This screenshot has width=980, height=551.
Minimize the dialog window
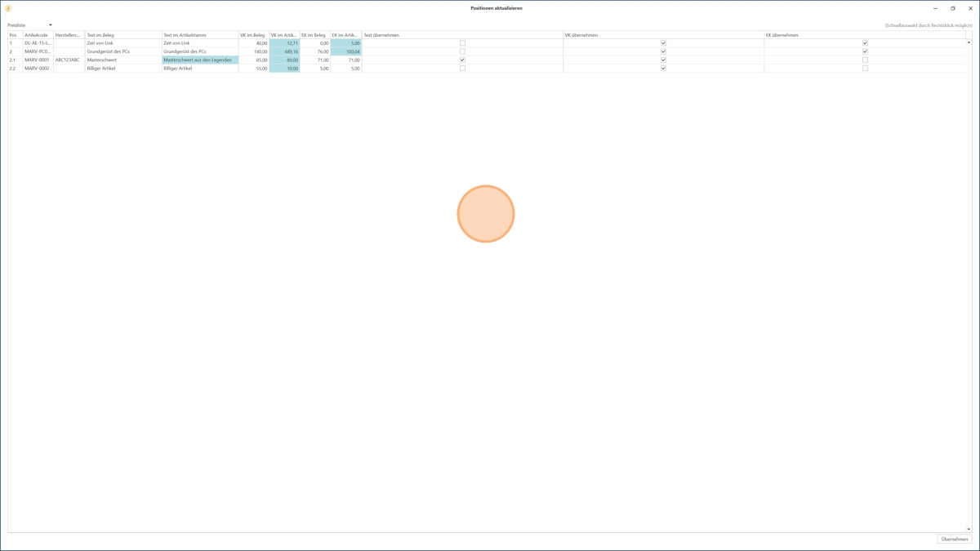(x=935, y=8)
